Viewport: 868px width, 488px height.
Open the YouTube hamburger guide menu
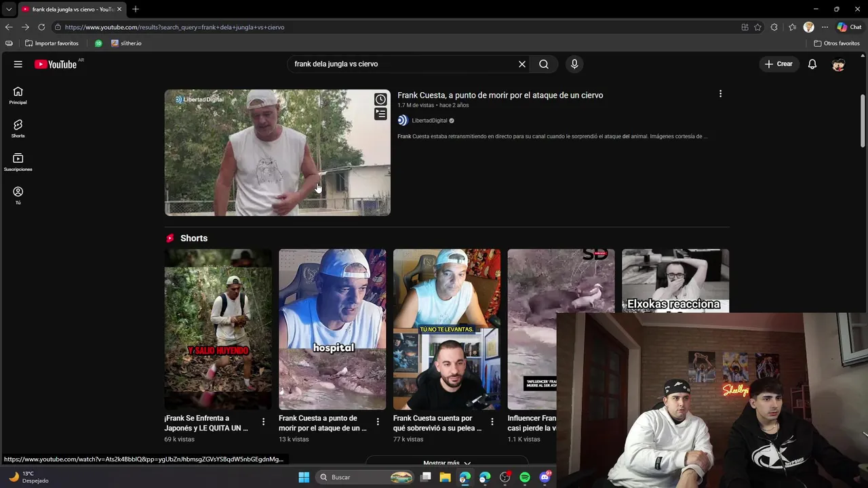pos(18,64)
